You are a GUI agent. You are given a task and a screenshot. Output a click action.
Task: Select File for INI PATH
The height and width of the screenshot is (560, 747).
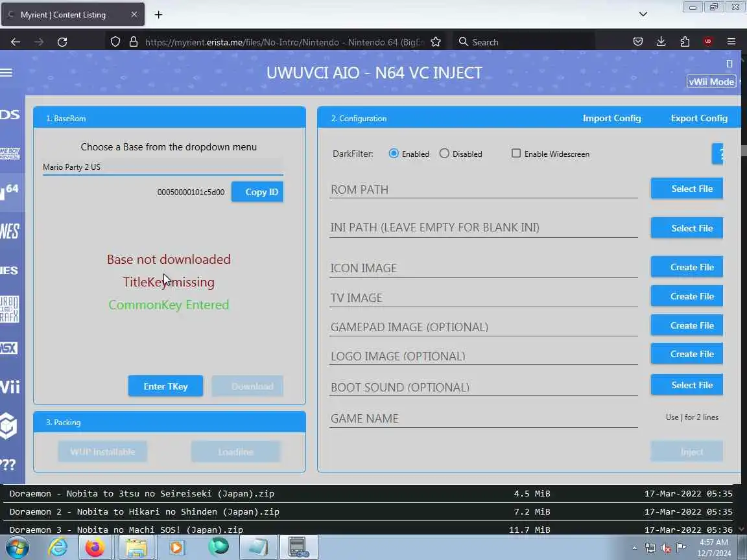687,228
